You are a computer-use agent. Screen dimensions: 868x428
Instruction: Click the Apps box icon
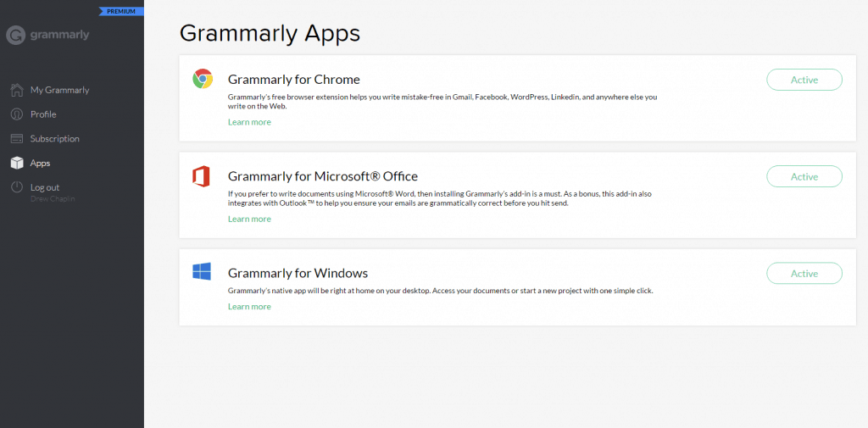coord(17,163)
